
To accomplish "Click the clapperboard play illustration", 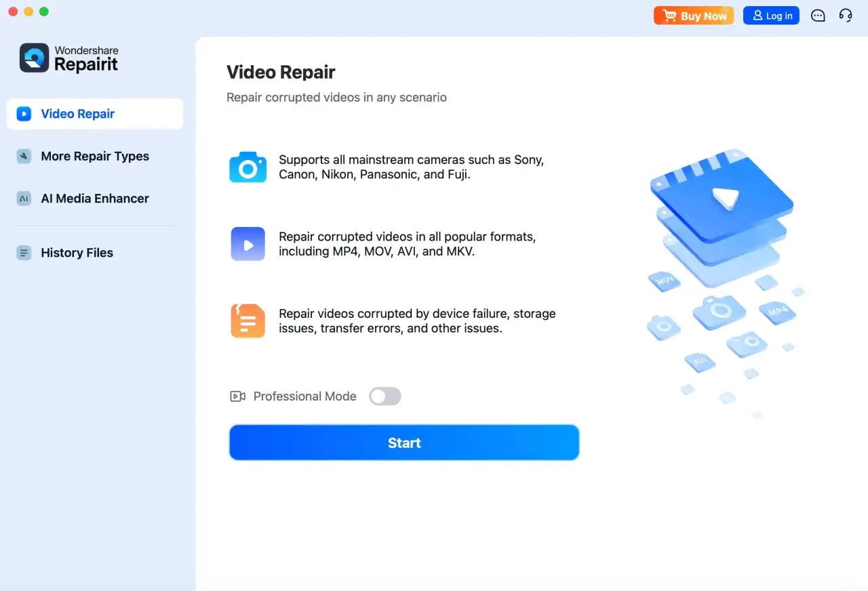I will click(722, 197).
